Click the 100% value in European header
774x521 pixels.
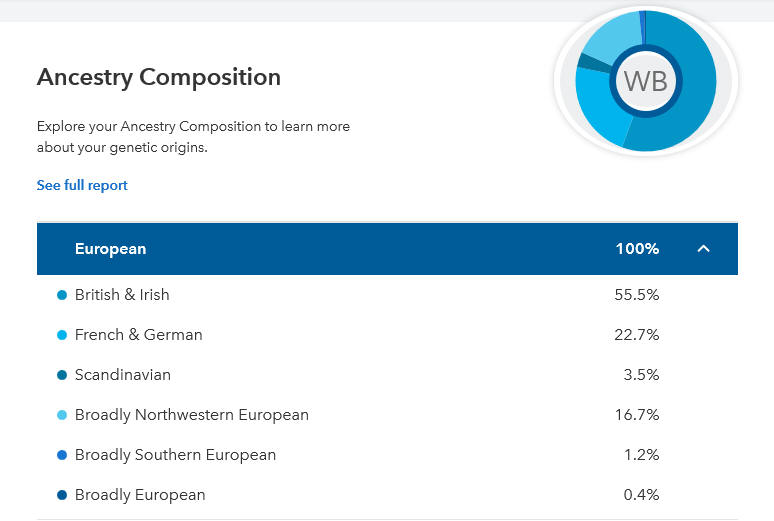coord(637,249)
